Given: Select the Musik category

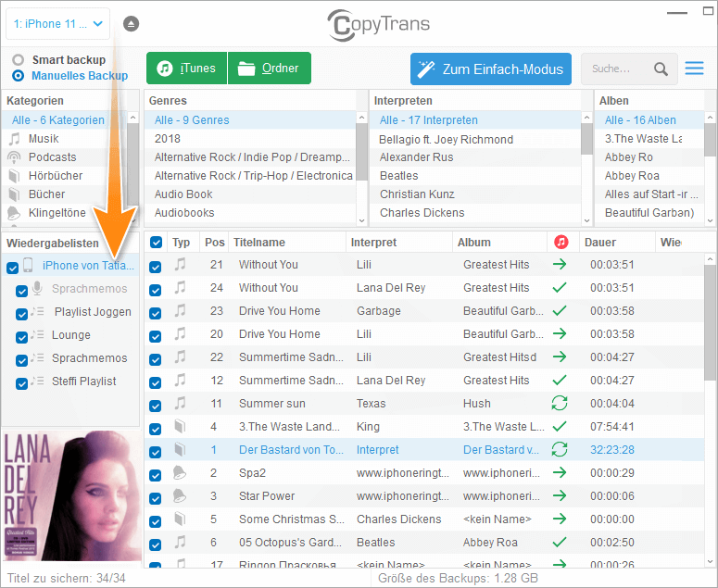Looking at the screenshot, I should tap(64, 139).
